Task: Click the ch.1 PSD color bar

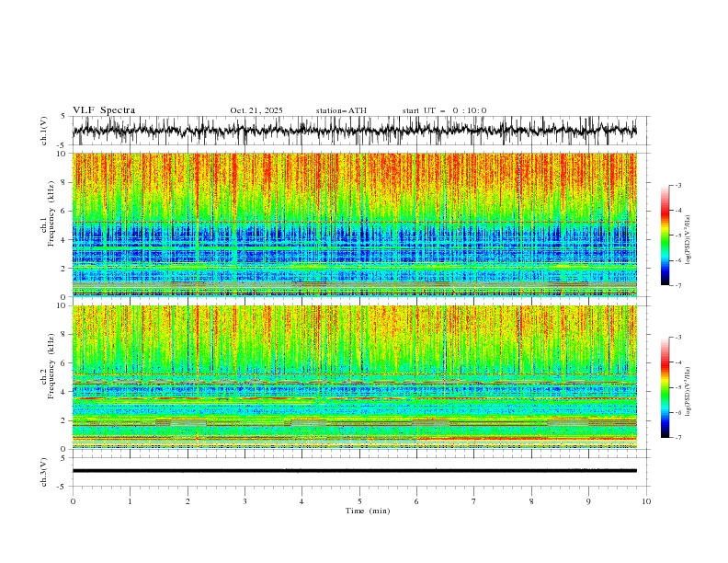Action: click(x=665, y=236)
